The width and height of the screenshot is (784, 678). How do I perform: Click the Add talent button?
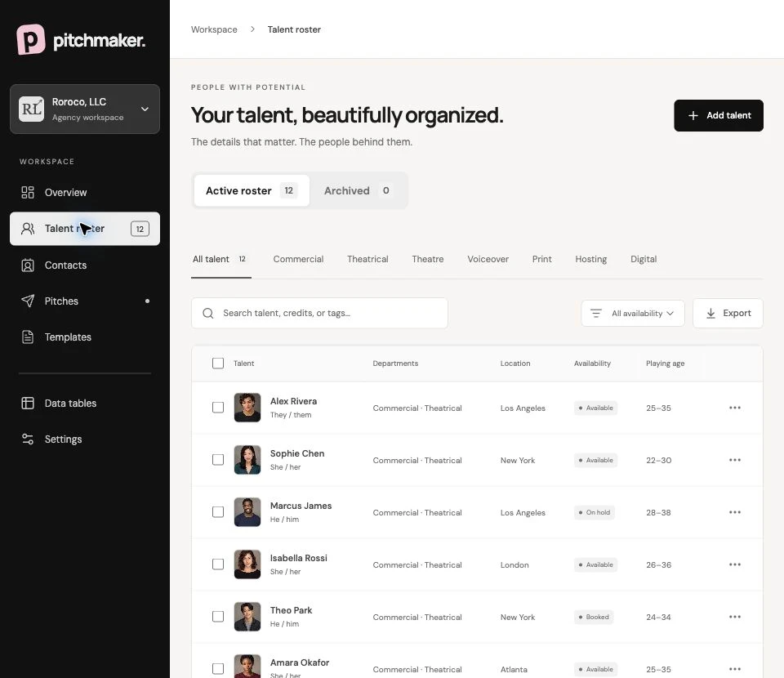(719, 115)
